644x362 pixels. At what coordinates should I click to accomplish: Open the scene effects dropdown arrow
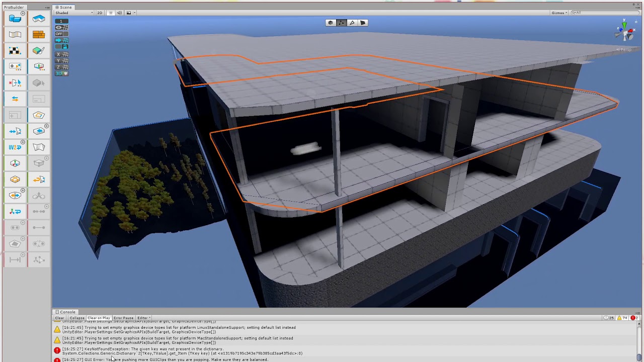click(x=134, y=13)
